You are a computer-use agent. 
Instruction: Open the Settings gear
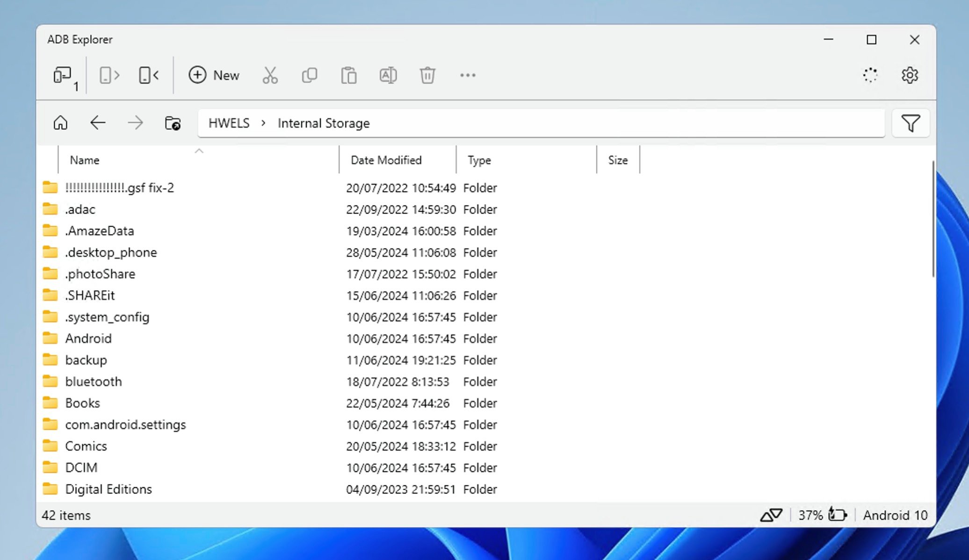point(910,75)
